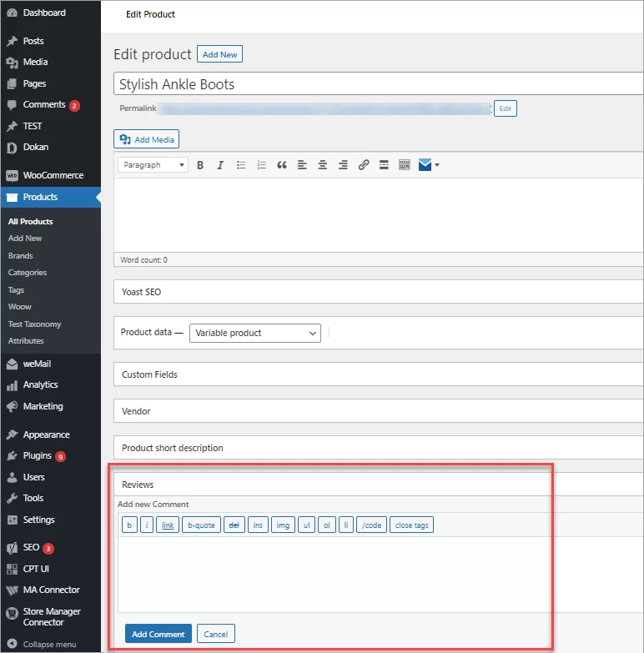Open the Paragraph format dropdown

153,165
